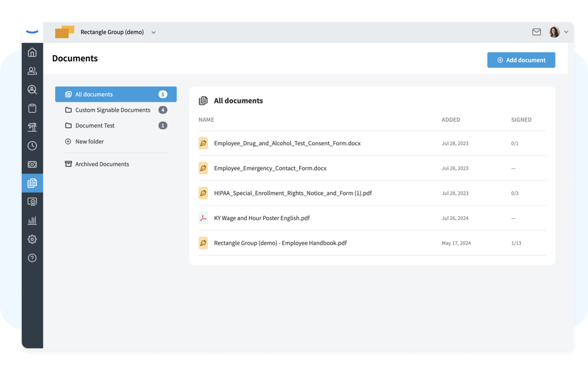Viewport: 588px width, 378px height.
Task: Click the user profile avatar
Action: coord(554,32)
